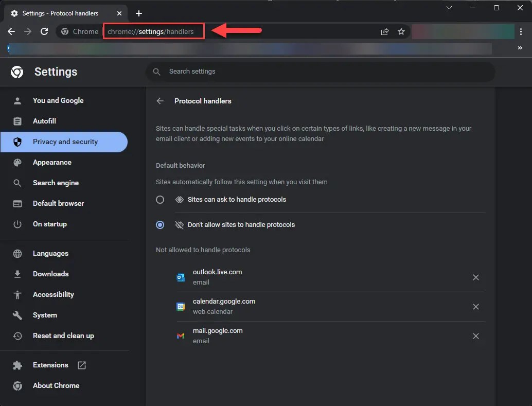Click the back arrow beside Protocol handlers

160,101
